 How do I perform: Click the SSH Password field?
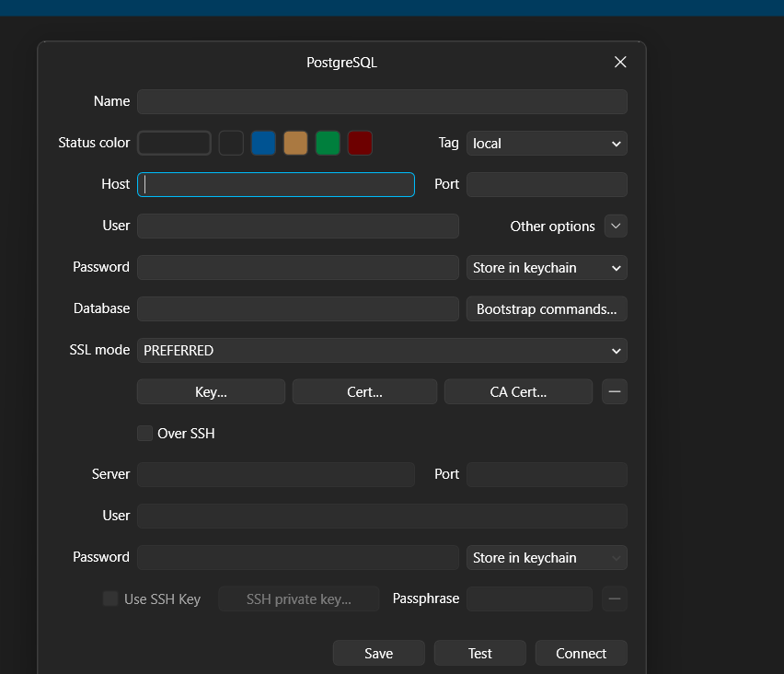pos(298,557)
